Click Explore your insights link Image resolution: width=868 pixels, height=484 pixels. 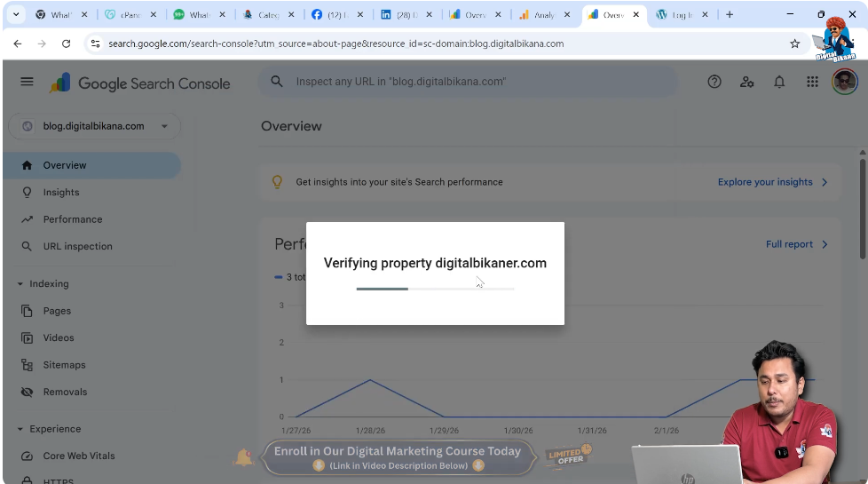(x=772, y=182)
